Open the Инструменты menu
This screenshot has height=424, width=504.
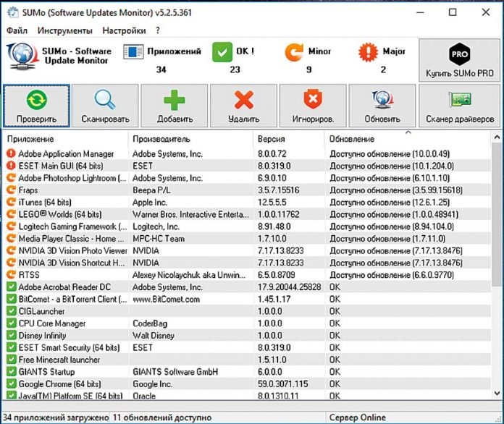[x=65, y=30]
